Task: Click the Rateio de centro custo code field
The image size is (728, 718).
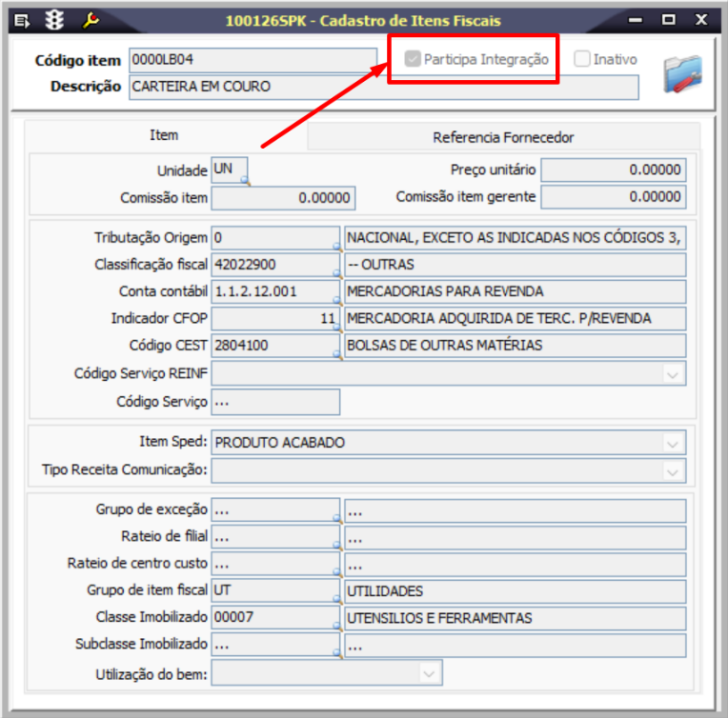Action: [275, 564]
